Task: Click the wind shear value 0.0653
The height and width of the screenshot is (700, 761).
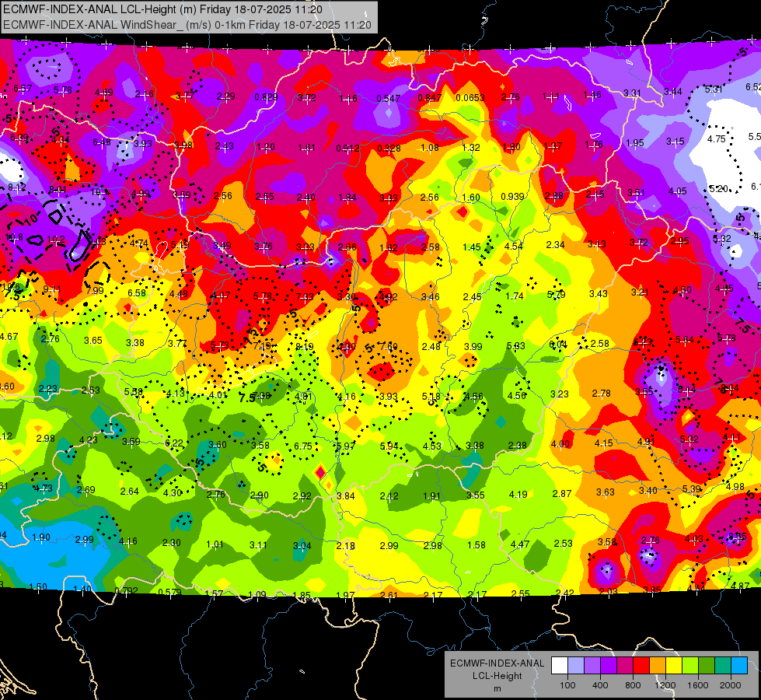Action: pos(470,98)
